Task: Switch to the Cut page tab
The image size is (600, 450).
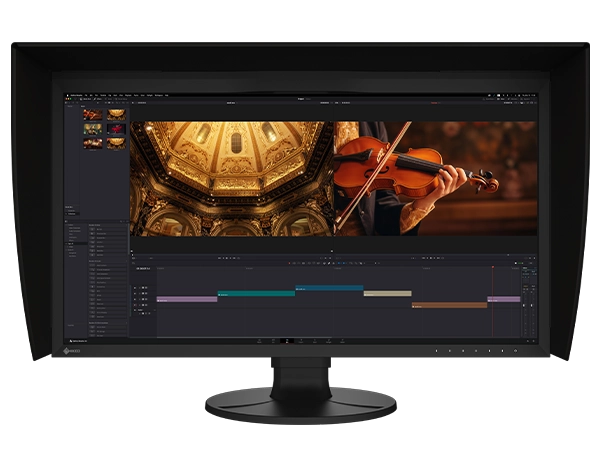Action: [x=273, y=341]
